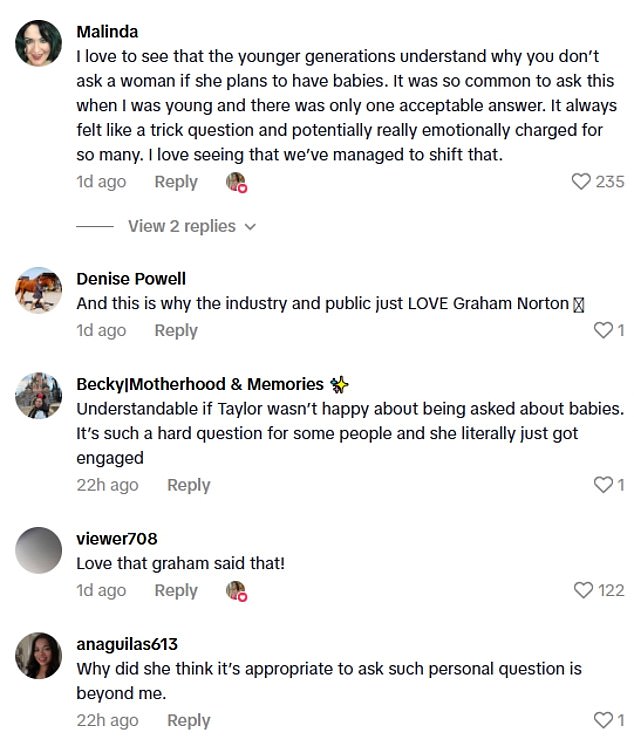
Task: Reply to anaguilas613's comment
Action: point(188,720)
